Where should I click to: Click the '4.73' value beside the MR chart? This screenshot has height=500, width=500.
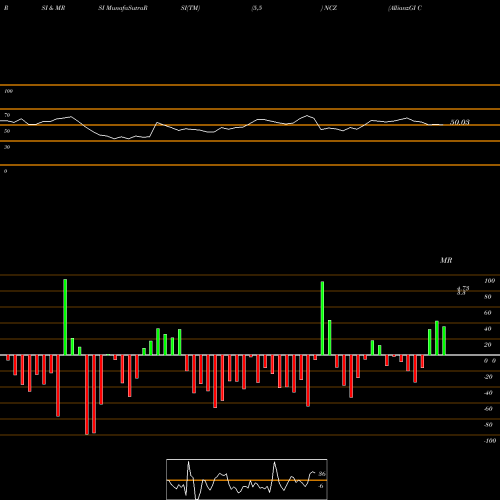point(463,288)
